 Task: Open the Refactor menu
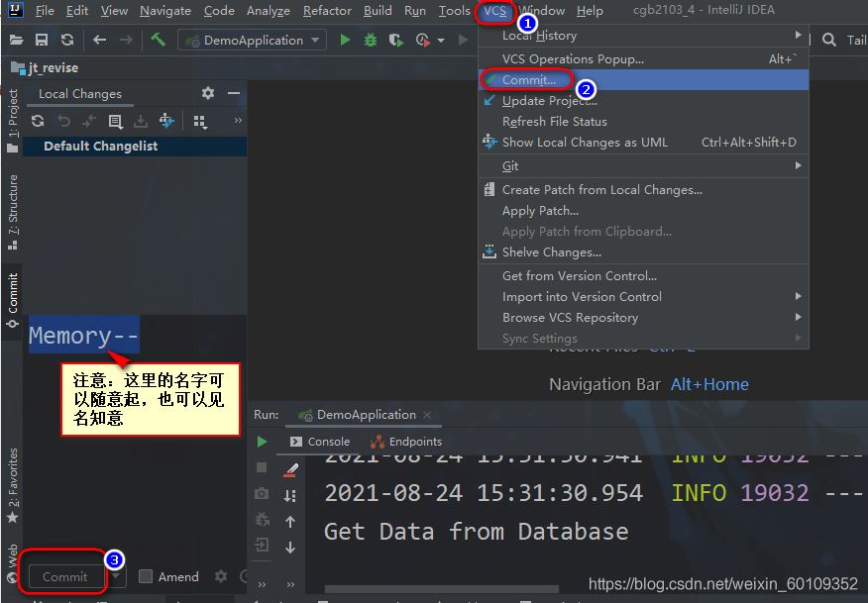[x=327, y=11]
